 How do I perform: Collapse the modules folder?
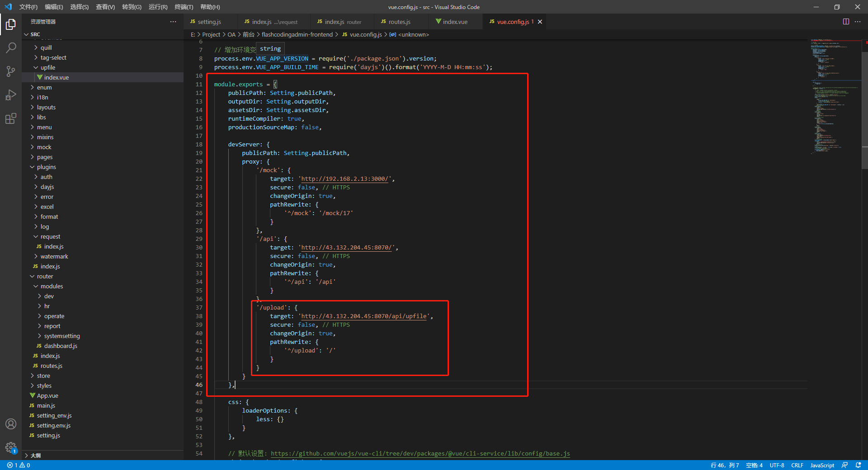point(103,286)
